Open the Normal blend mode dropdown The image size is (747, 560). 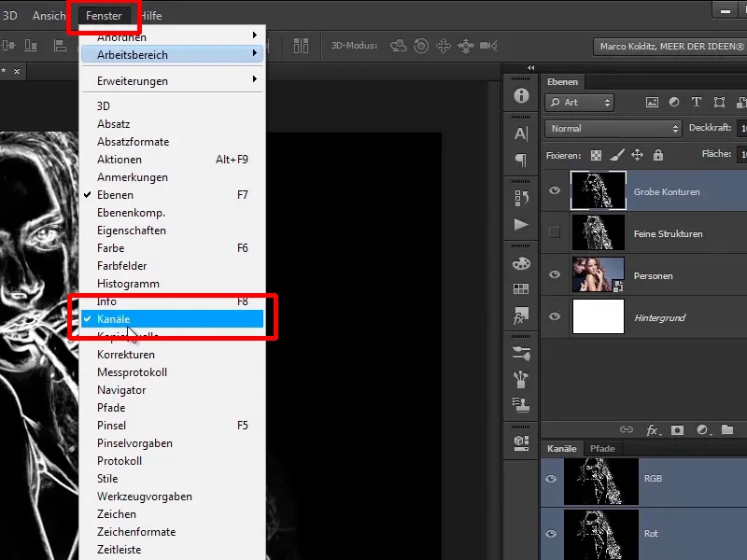[613, 129]
